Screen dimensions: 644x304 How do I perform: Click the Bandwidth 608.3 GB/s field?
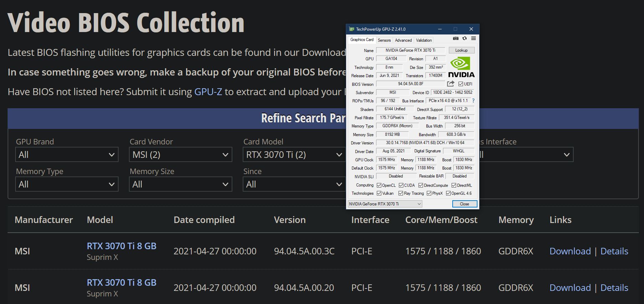tap(456, 134)
